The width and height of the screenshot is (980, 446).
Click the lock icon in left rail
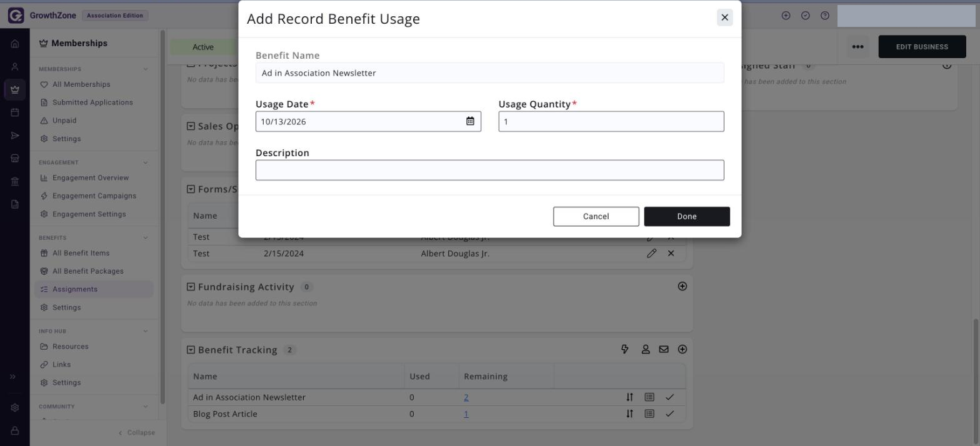pos(15,430)
